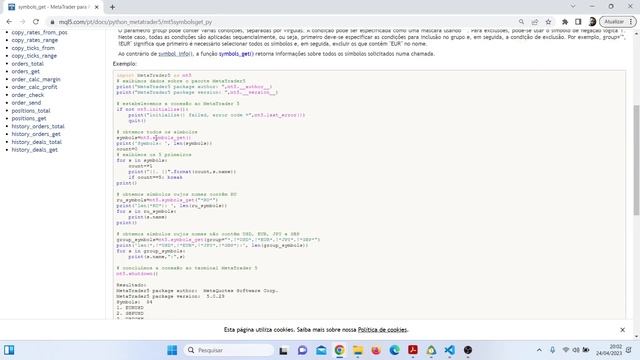Viewport: 640px width, 360px height.
Task: Open the taskbar clock and date
Action: pyautogui.click(x=609, y=350)
